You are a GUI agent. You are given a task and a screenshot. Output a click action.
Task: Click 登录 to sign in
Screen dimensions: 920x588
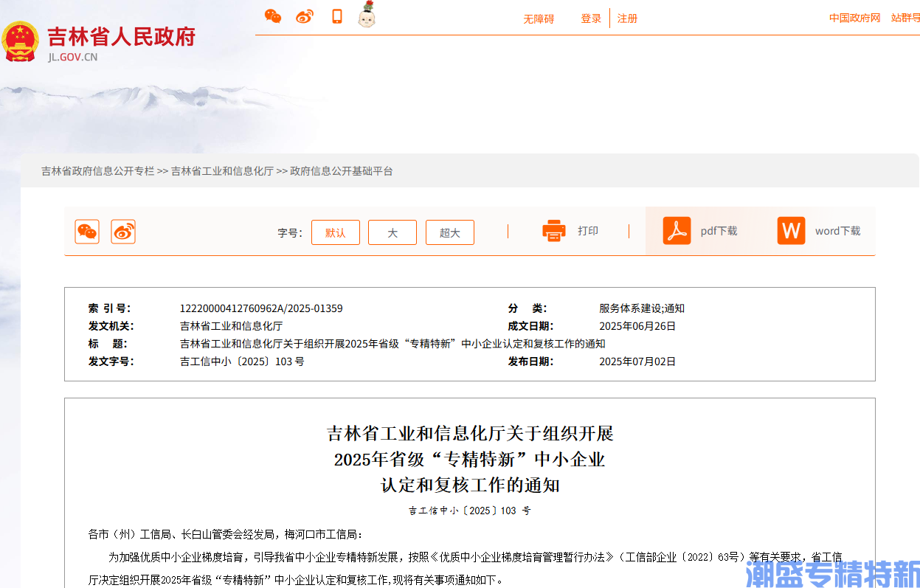click(591, 19)
